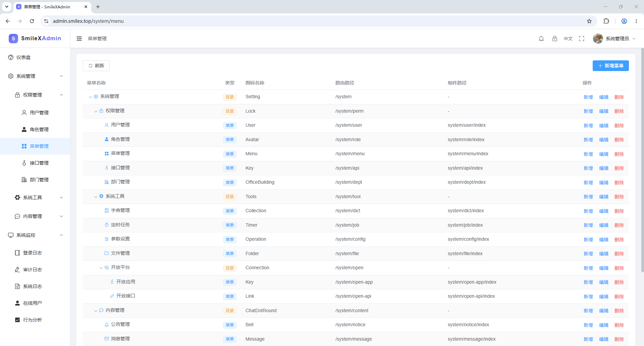Click the /system/open-api route path cell
Viewport: 644px width, 346px height.
353,296
